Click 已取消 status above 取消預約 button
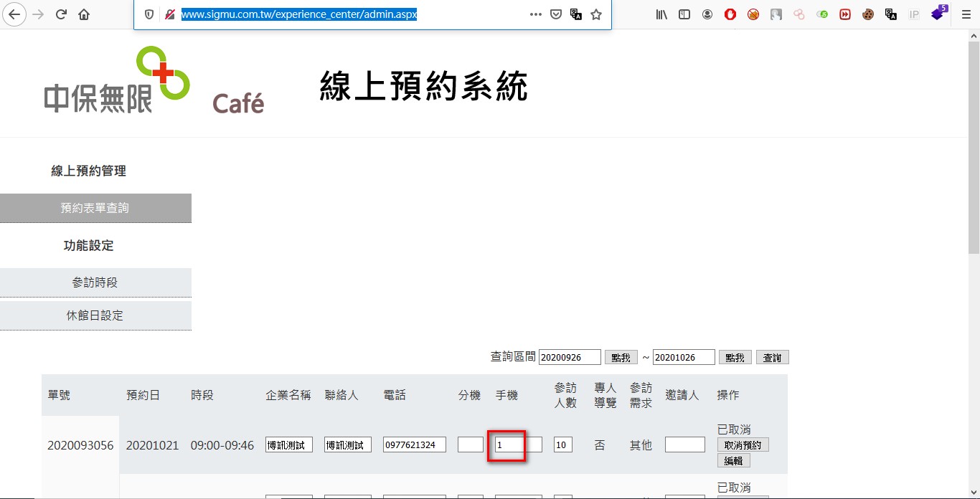The height and width of the screenshot is (499, 980). click(x=734, y=429)
